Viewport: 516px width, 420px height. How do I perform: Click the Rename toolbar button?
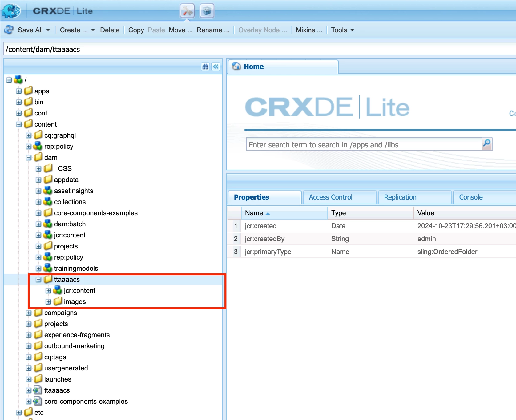213,30
